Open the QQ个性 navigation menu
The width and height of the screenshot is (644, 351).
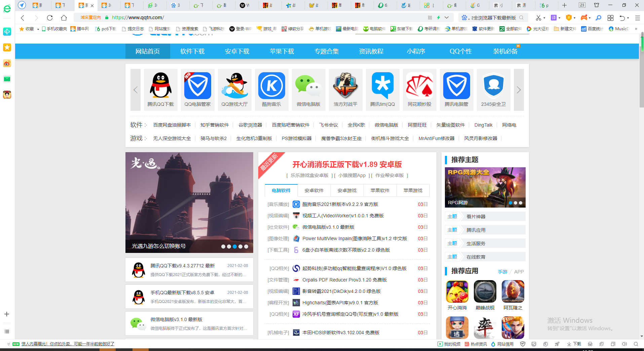click(461, 51)
